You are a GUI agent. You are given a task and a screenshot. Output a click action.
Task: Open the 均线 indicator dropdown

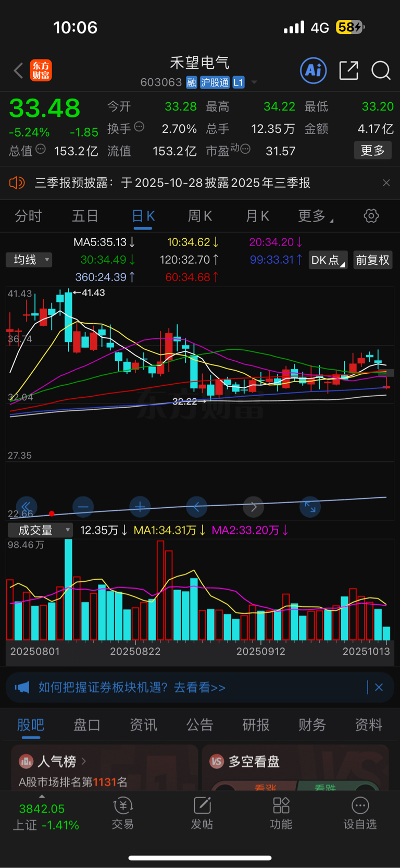(x=29, y=260)
